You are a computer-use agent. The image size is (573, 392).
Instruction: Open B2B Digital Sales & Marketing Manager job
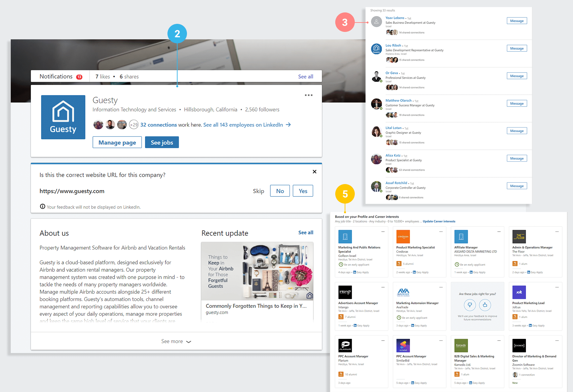coord(474,358)
